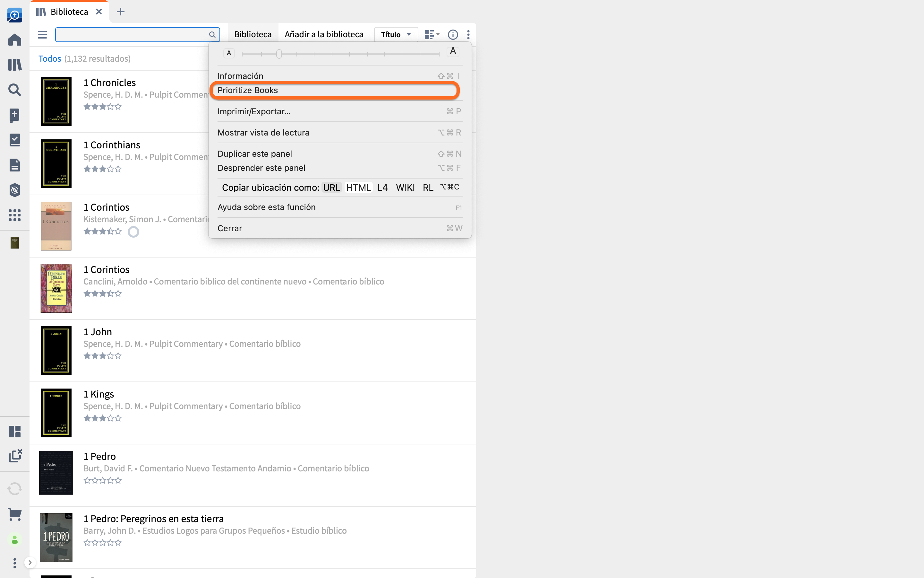Click the Logos app logo icon
924x578 pixels.
click(x=14, y=15)
